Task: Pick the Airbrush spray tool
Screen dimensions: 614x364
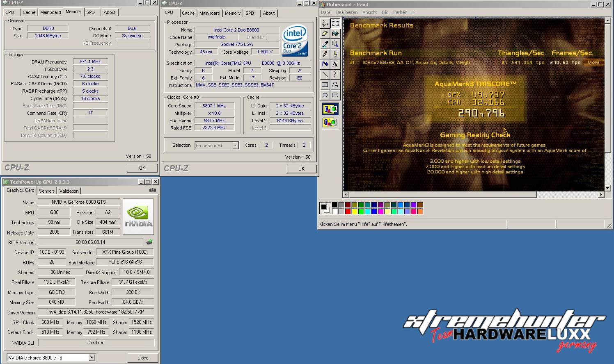Action: point(325,64)
